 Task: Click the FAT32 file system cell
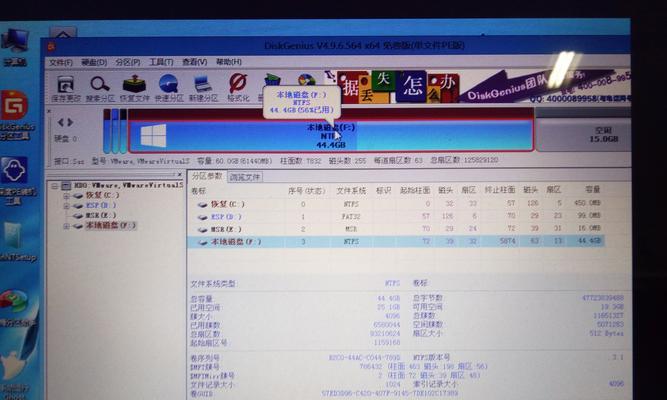click(x=351, y=217)
